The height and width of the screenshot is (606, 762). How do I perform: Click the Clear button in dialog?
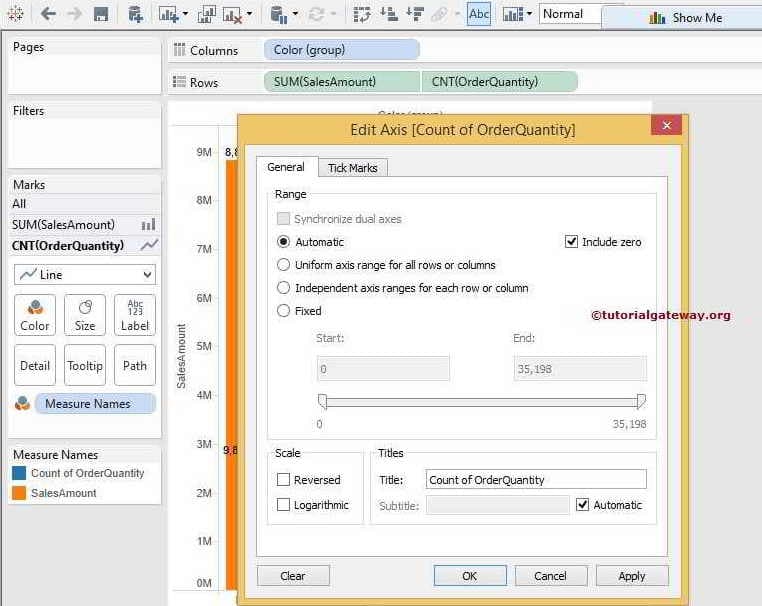click(293, 576)
